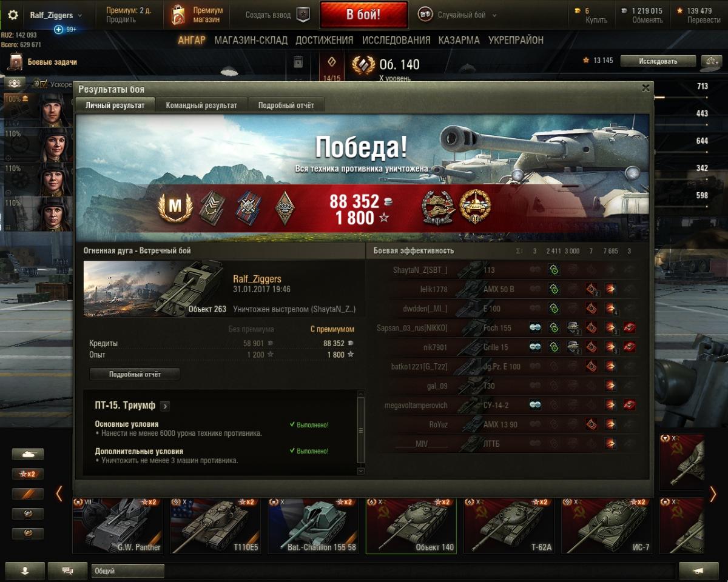The image size is (728, 582).
Task: Click the create platoon shield icon
Action: click(x=303, y=15)
